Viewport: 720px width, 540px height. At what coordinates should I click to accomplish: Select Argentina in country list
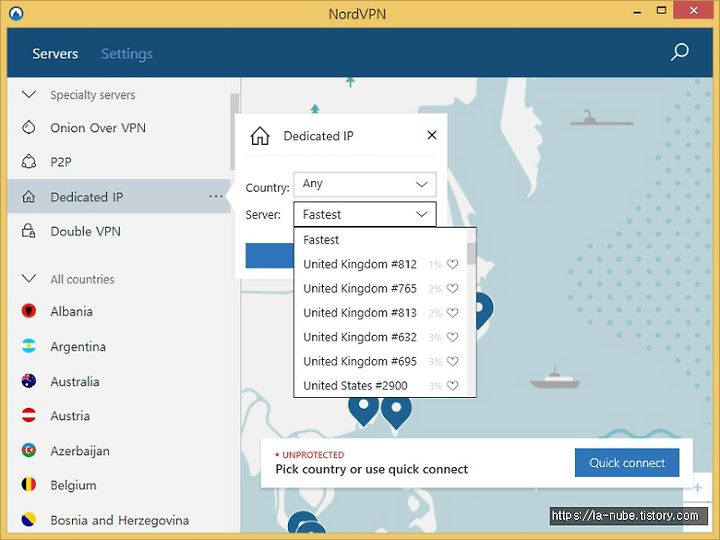(x=78, y=347)
